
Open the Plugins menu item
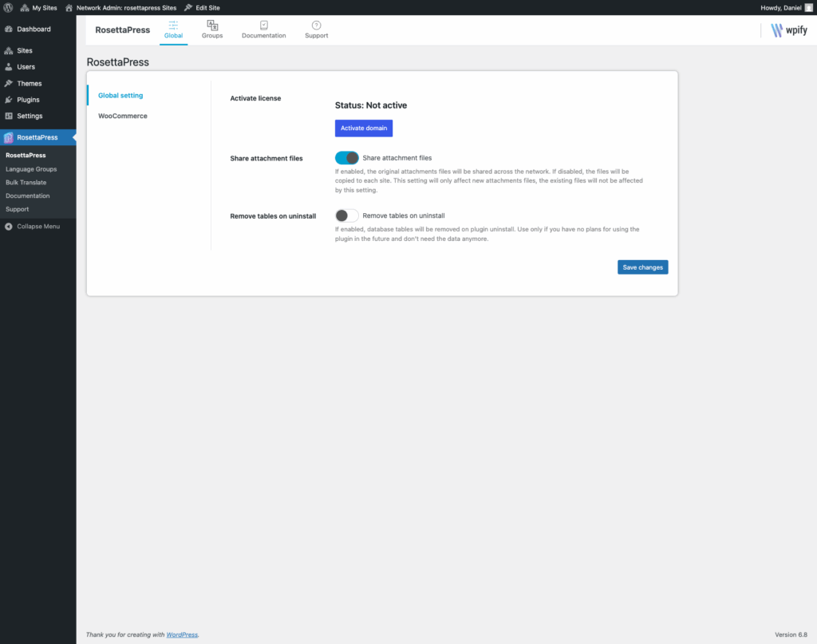38,100
